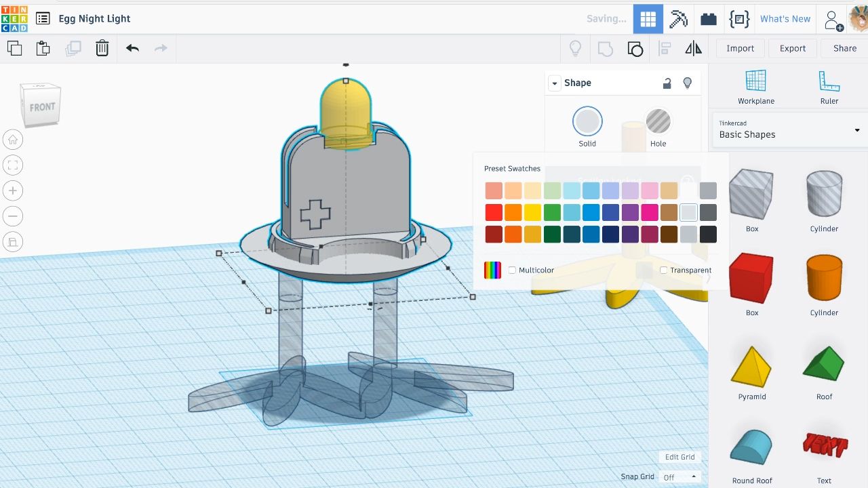Hide the selected shape with the panel bulb
868x488 pixels.
688,83
